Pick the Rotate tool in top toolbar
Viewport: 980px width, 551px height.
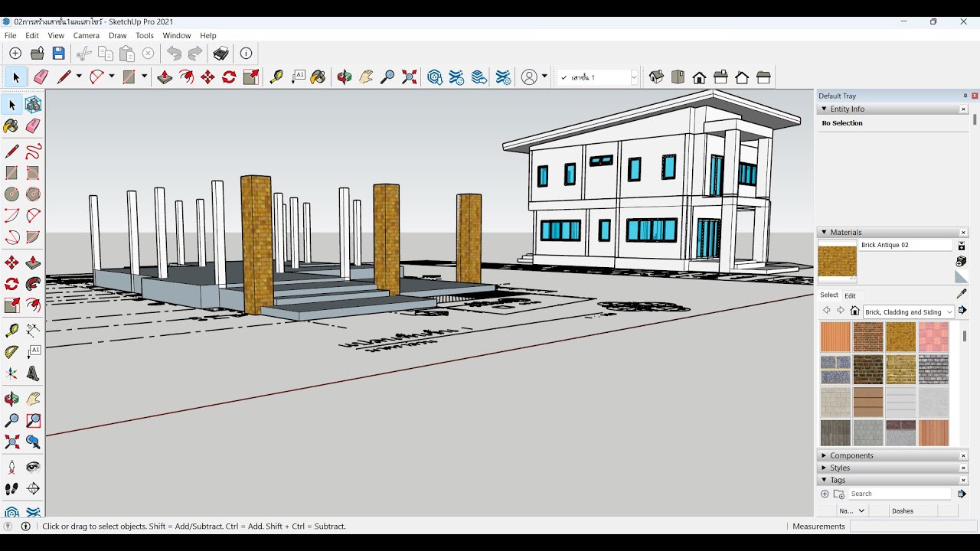pyautogui.click(x=229, y=77)
